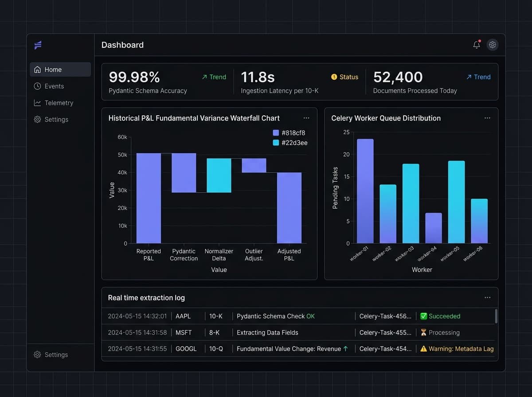The image size is (532, 397).
Task: Click the Dashboard page title
Action: (122, 45)
